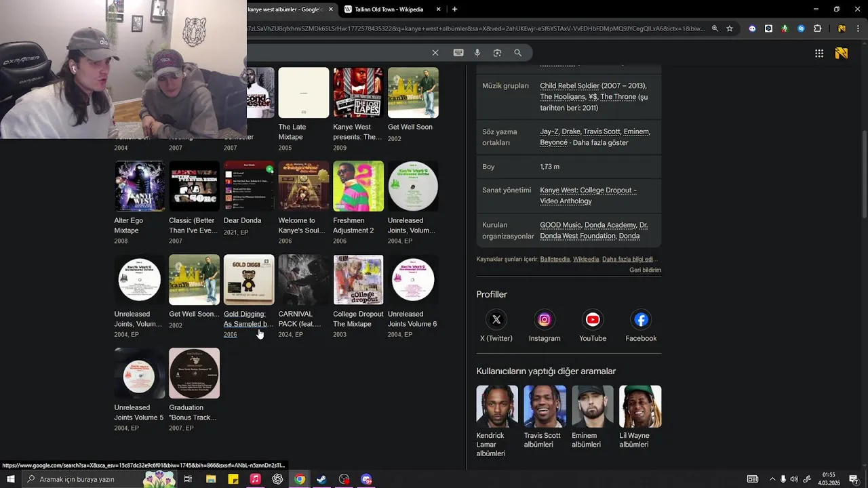Open the Beyoncé link

(x=553, y=142)
